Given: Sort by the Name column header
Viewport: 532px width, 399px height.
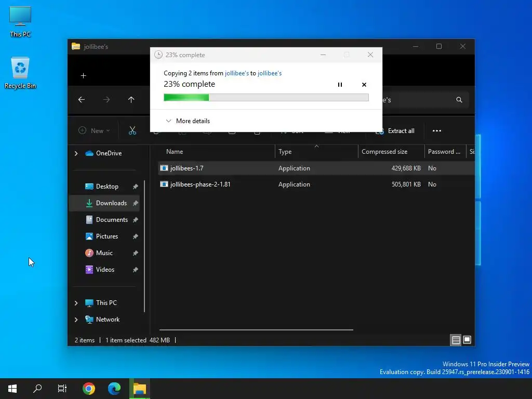Looking at the screenshot, I should [x=217, y=152].
